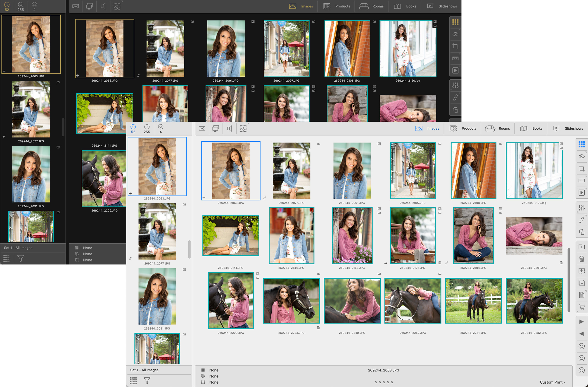Click the trash icon in right toolbar
588x387 pixels.
tap(581, 259)
